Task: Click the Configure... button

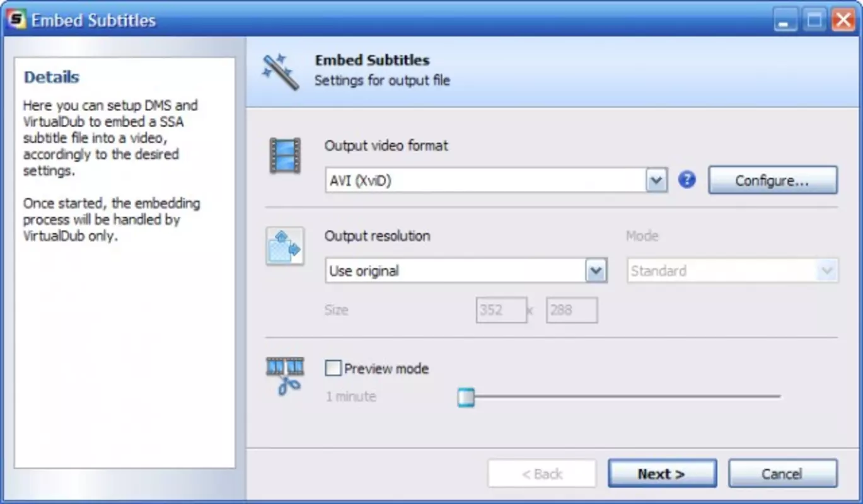Action: (x=773, y=181)
